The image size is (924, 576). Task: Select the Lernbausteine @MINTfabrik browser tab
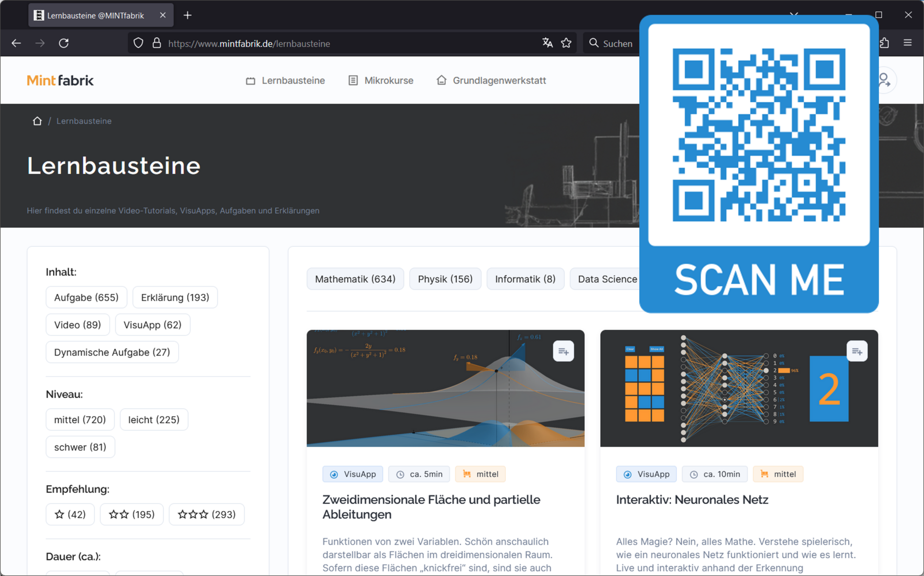point(101,15)
